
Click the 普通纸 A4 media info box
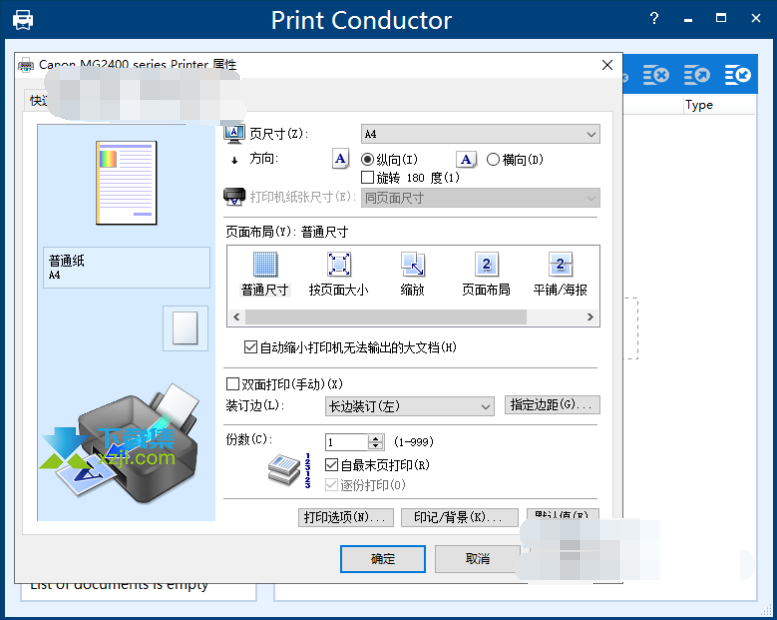[126, 268]
